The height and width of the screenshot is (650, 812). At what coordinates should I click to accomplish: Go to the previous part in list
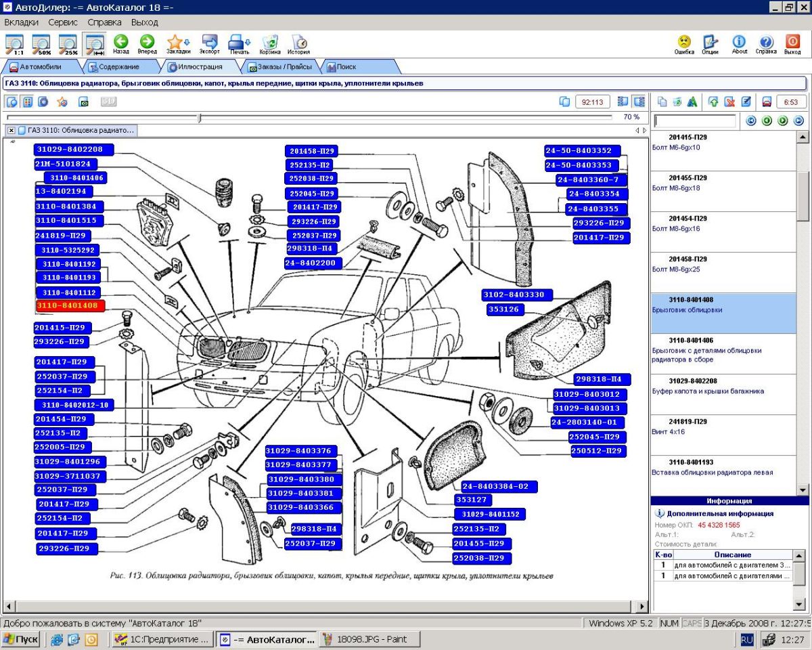[767, 121]
